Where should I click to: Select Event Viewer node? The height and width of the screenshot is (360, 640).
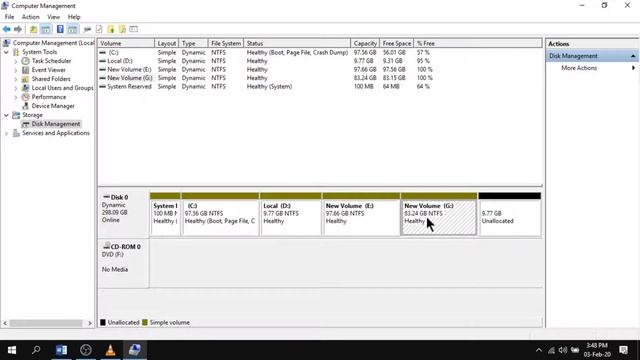click(x=49, y=70)
